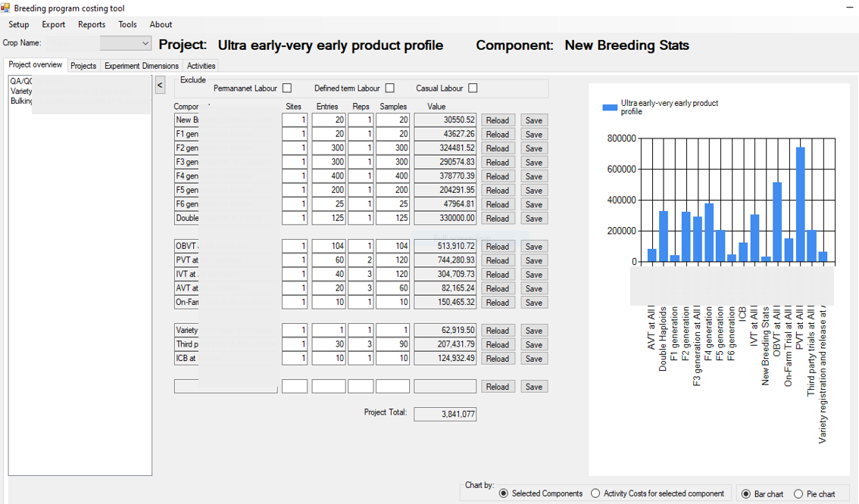Click the 'Samples' column header
859x504 pixels.
pyautogui.click(x=393, y=107)
